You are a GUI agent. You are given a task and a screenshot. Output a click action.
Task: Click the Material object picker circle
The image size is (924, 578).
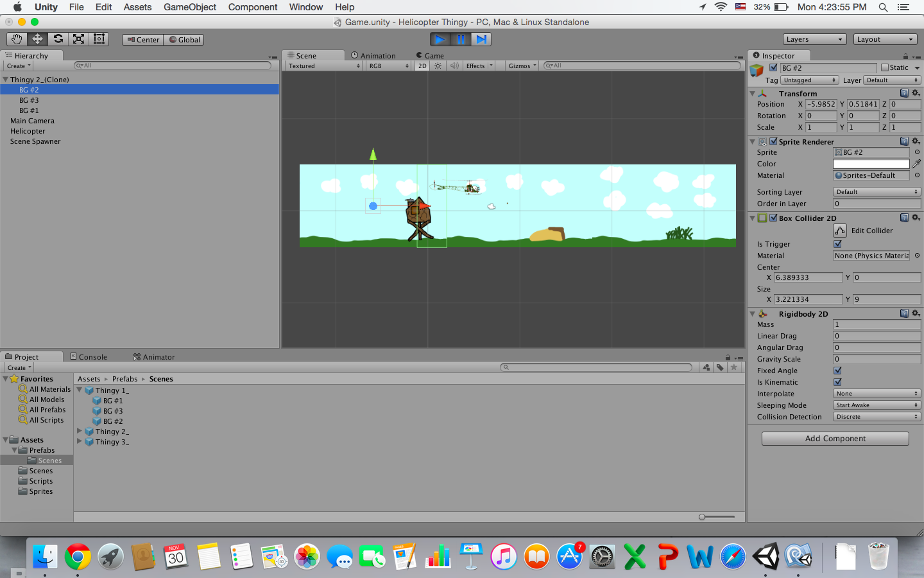pos(917,175)
